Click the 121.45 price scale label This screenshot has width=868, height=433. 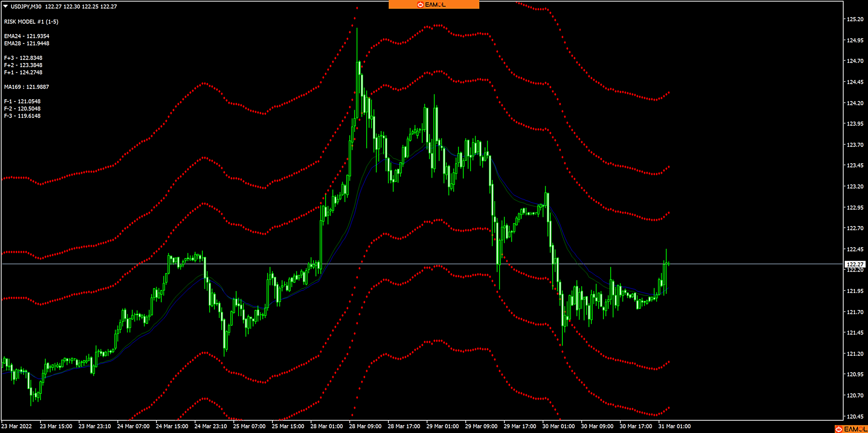(x=855, y=332)
